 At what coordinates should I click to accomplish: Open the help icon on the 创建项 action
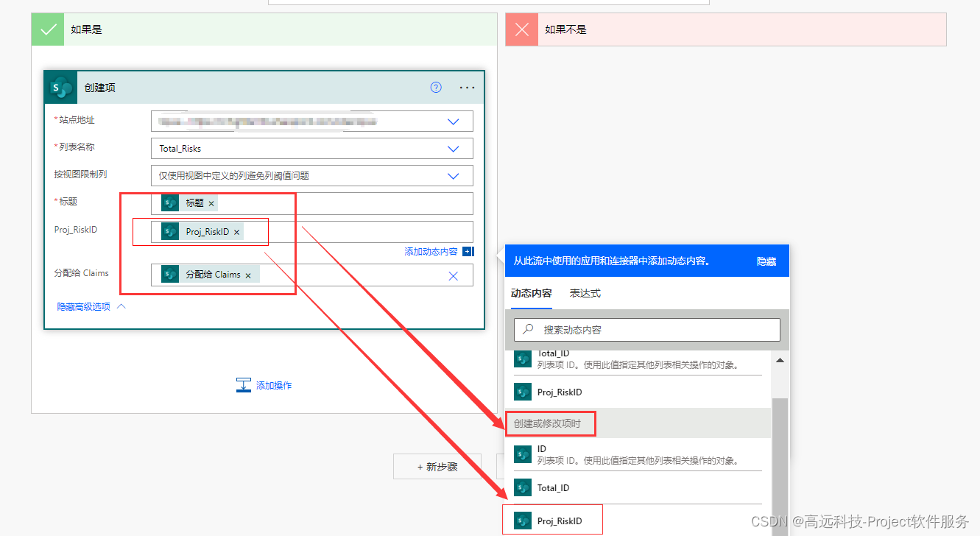click(436, 87)
